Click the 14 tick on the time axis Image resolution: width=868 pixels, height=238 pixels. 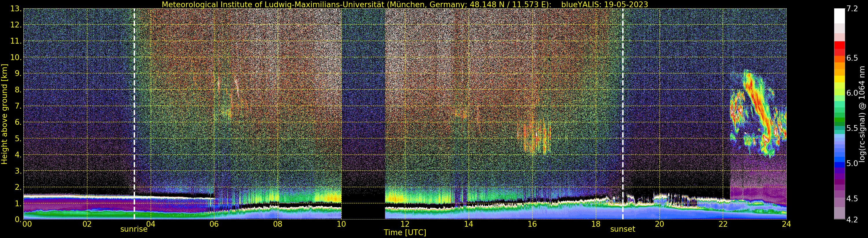tap(468, 224)
